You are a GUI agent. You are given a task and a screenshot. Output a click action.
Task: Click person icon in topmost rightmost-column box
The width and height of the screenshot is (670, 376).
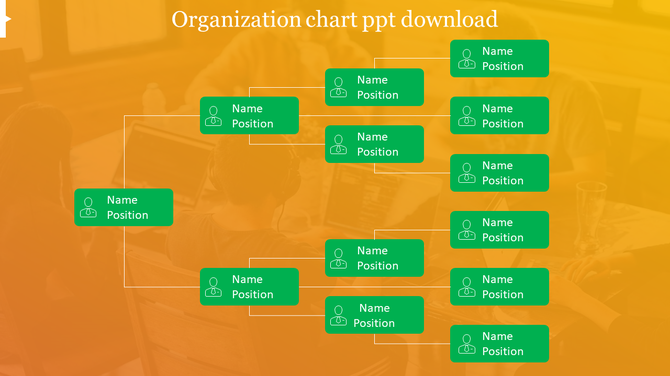click(x=467, y=59)
